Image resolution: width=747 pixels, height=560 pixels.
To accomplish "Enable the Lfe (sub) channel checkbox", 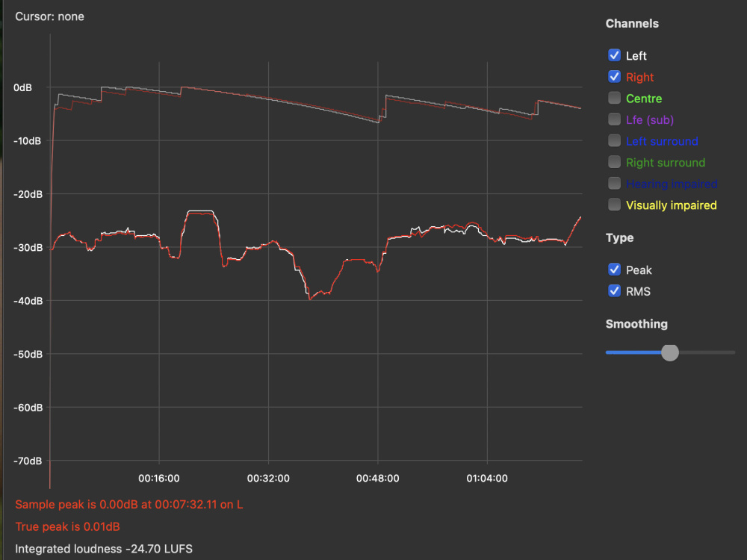I will (x=614, y=119).
